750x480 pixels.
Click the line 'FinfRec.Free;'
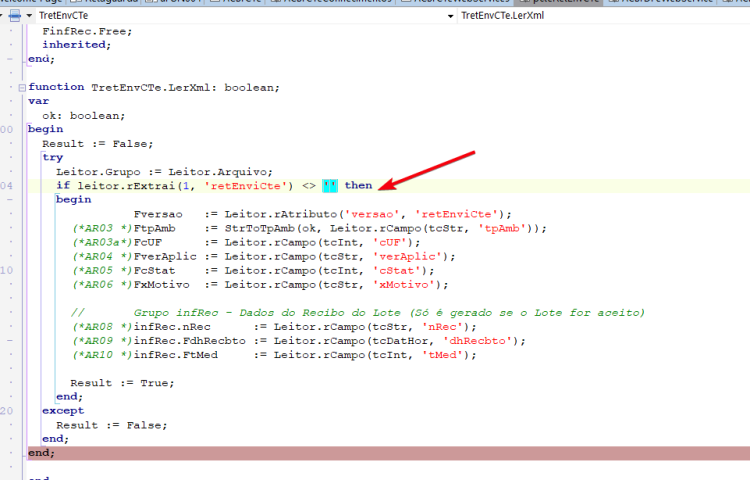coord(87,31)
